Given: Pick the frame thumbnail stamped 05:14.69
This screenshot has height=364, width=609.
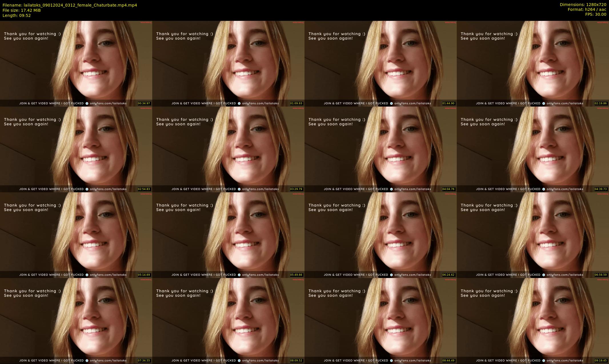Looking at the screenshot, I should (76, 235).
